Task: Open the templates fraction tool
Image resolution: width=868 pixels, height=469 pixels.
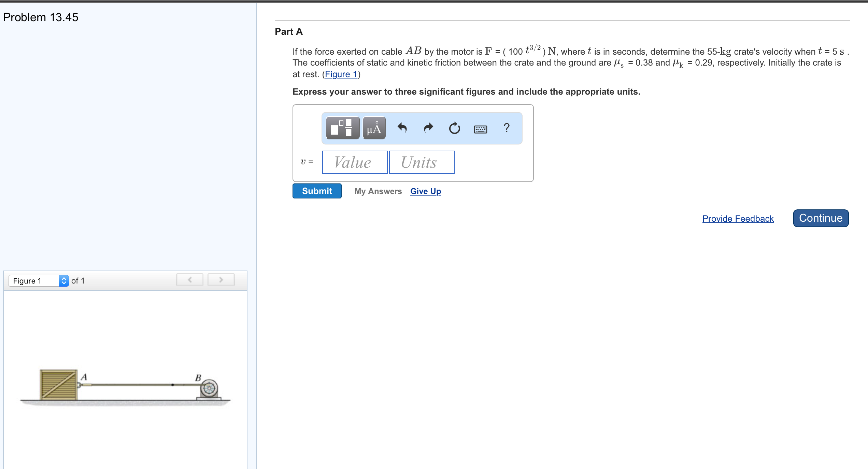Action: pos(342,128)
